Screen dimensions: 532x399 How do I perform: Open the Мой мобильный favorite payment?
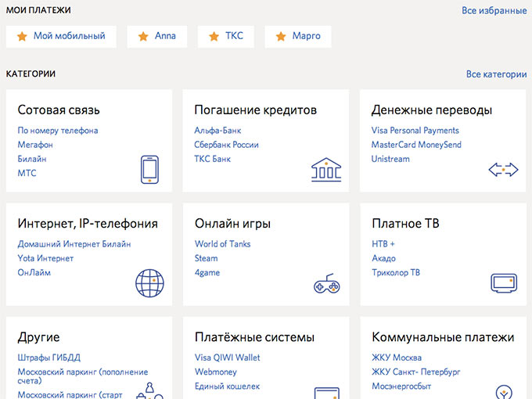[61, 36]
